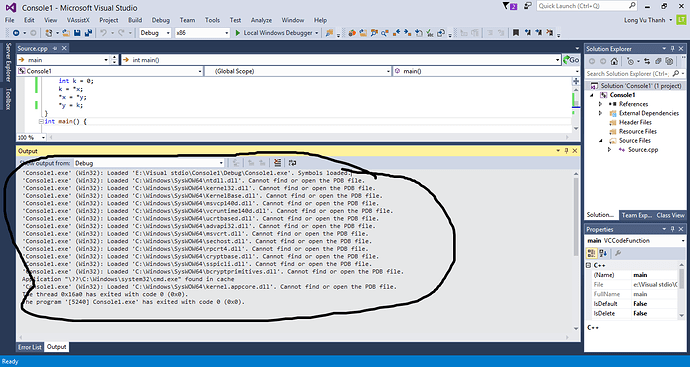Click Categorized icon in Properties panel
690x367 pixels.
coord(591,253)
